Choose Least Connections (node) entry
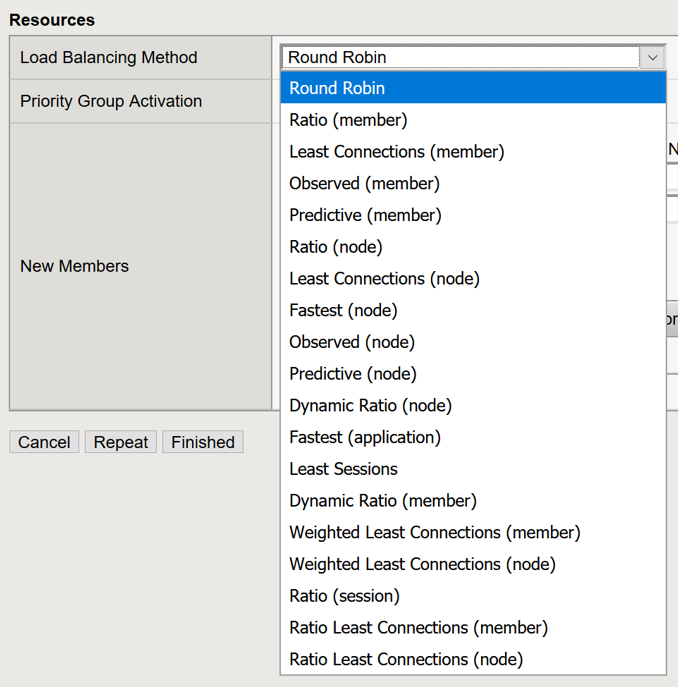The width and height of the screenshot is (678, 687). 384,279
